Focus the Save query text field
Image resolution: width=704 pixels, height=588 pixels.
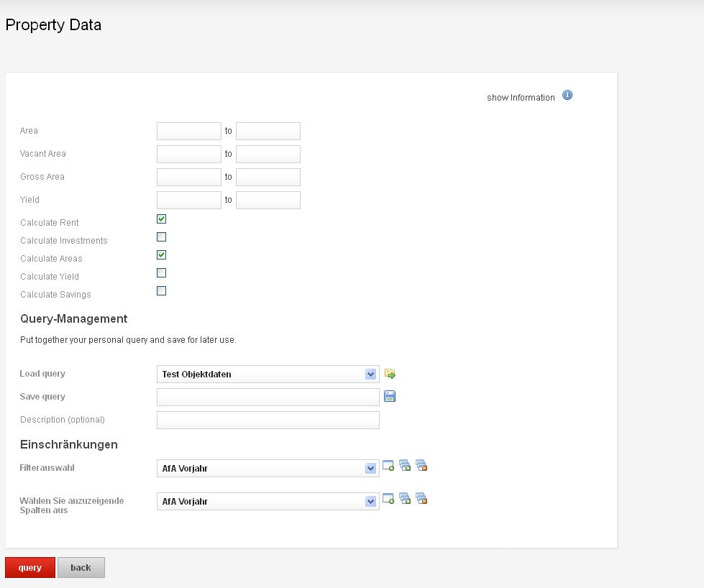pyautogui.click(x=268, y=398)
